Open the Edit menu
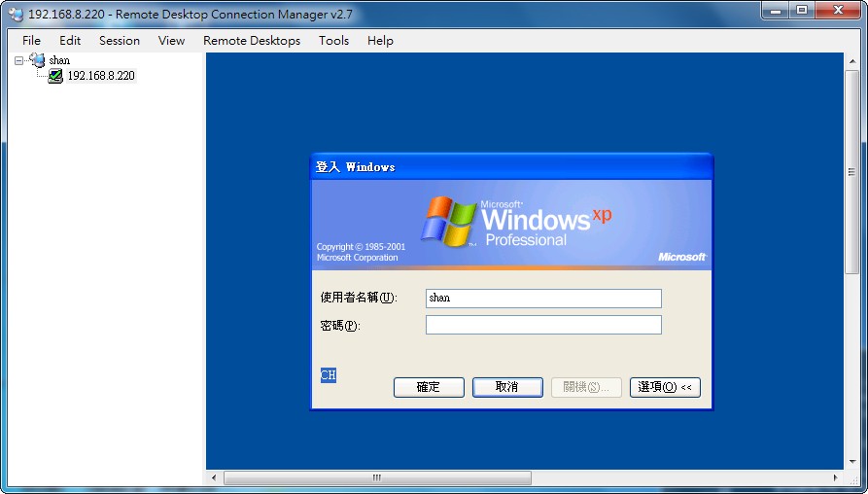Image resolution: width=868 pixels, height=494 pixels. point(70,41)
